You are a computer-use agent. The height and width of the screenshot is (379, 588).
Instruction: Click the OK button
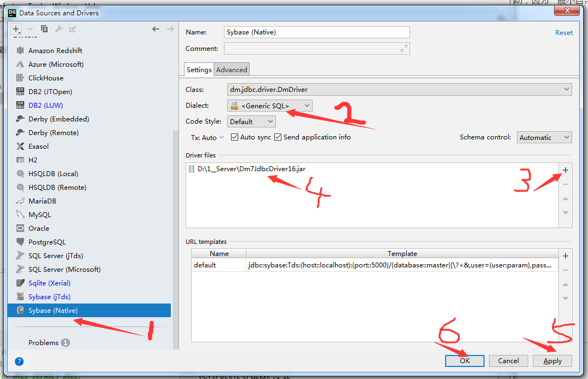(x=465, y=361)
